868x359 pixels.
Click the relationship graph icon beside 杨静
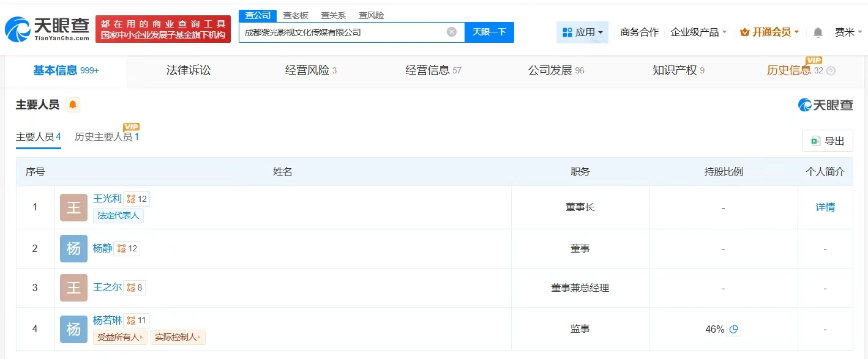pos(121,248)
